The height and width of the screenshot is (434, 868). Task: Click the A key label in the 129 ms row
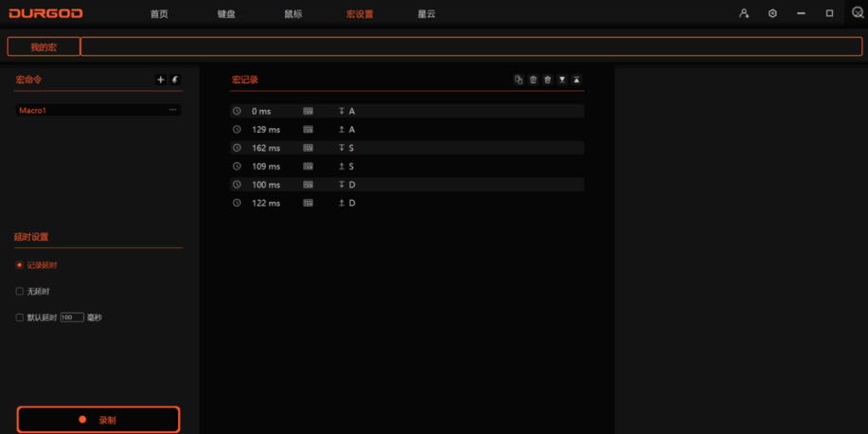pos(352,129)
